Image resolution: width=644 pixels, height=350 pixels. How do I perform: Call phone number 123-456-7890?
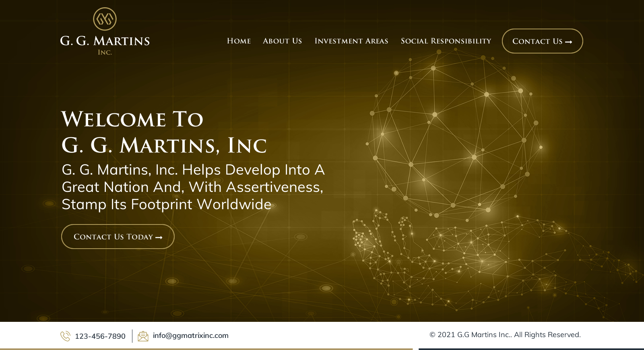pos(100,336)
